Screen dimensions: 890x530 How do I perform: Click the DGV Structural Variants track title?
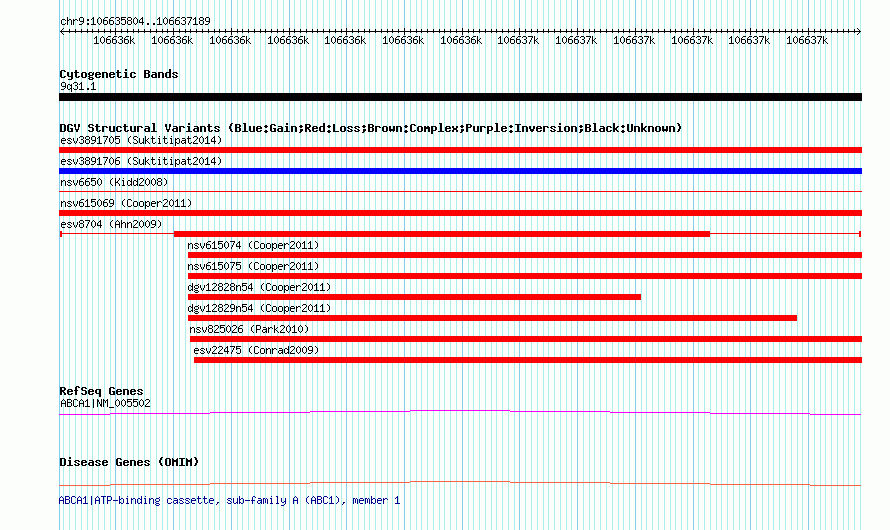coord(370,128)
